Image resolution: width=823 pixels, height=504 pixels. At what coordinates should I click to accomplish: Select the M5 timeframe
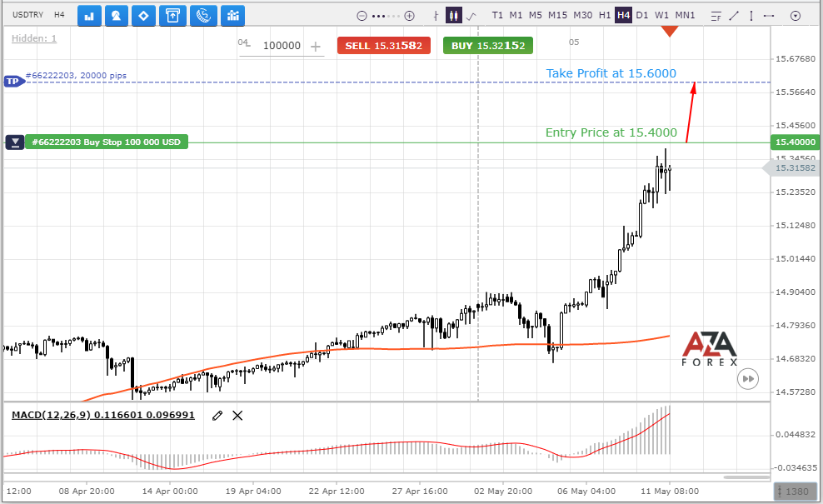pyautogui.click(x=536, y=15)
